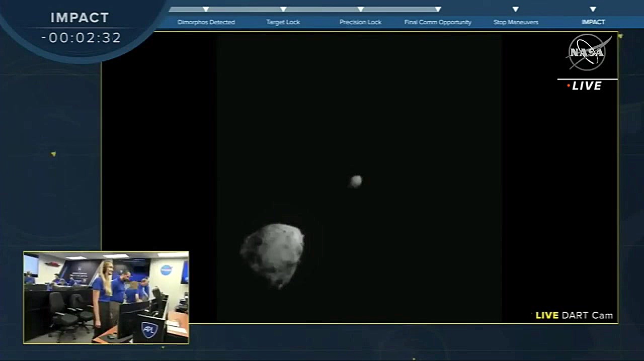This screenshot has height=361, width=644.
Task: Click the large Didymos asteroid in the feed
Action: (x=272, y=255)
